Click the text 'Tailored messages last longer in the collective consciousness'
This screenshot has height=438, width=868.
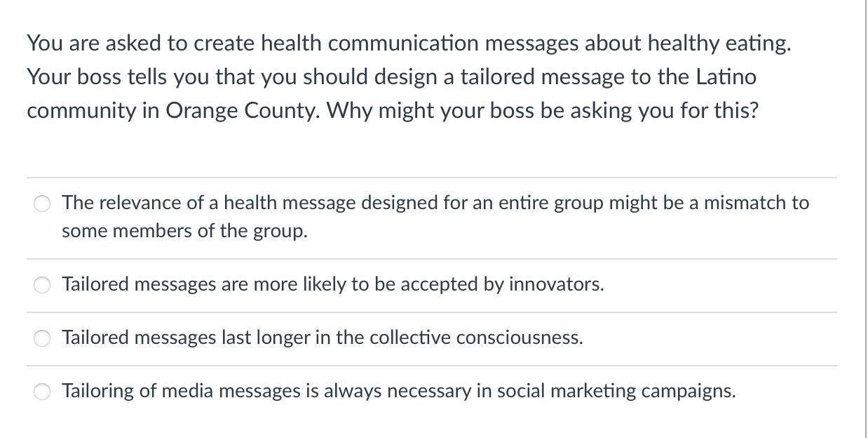click(323, 338)
